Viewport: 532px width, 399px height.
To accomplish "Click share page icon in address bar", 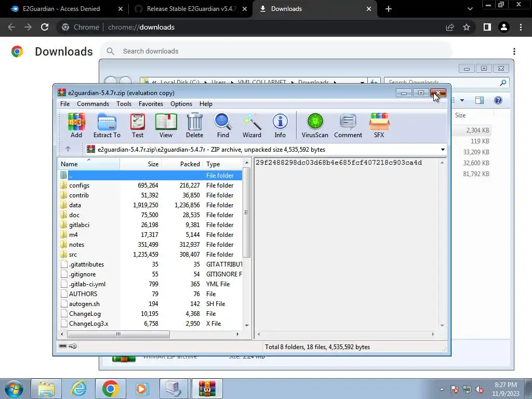I will click(450, 27).
